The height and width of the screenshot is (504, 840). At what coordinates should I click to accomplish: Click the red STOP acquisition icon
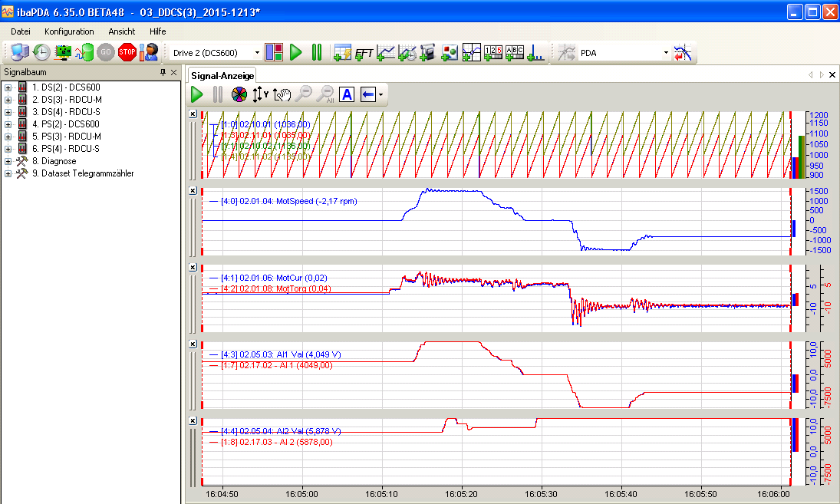coord(127,52)
